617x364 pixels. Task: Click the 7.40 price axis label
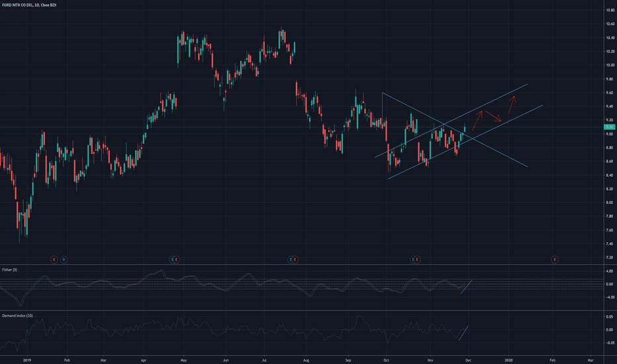610,244
